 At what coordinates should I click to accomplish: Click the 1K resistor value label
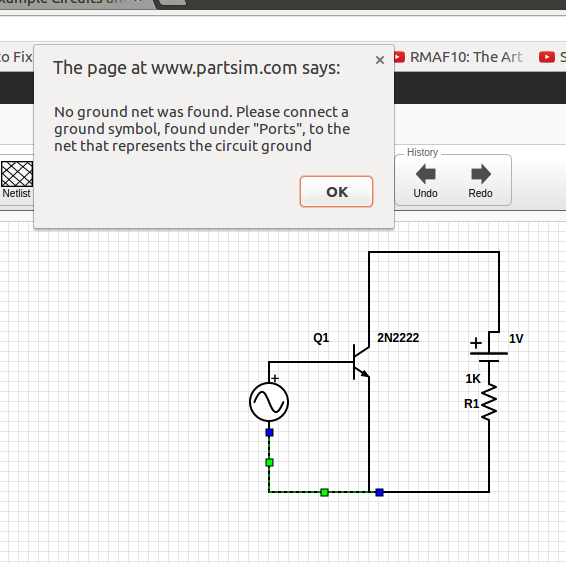point(473,379)
